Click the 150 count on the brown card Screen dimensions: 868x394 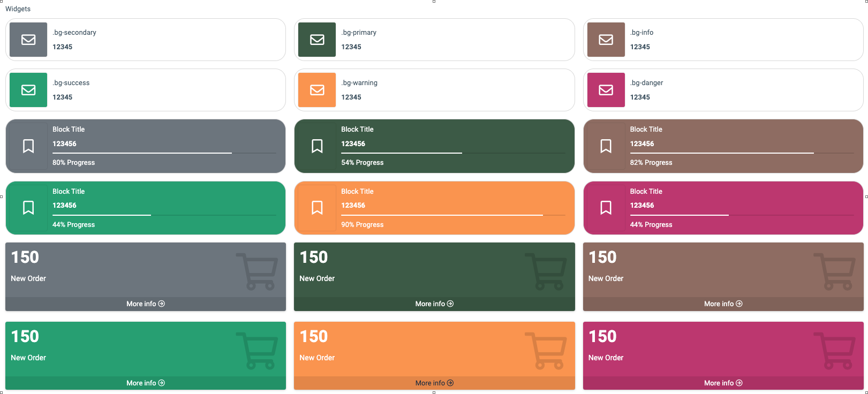click(x=602, y=257)
